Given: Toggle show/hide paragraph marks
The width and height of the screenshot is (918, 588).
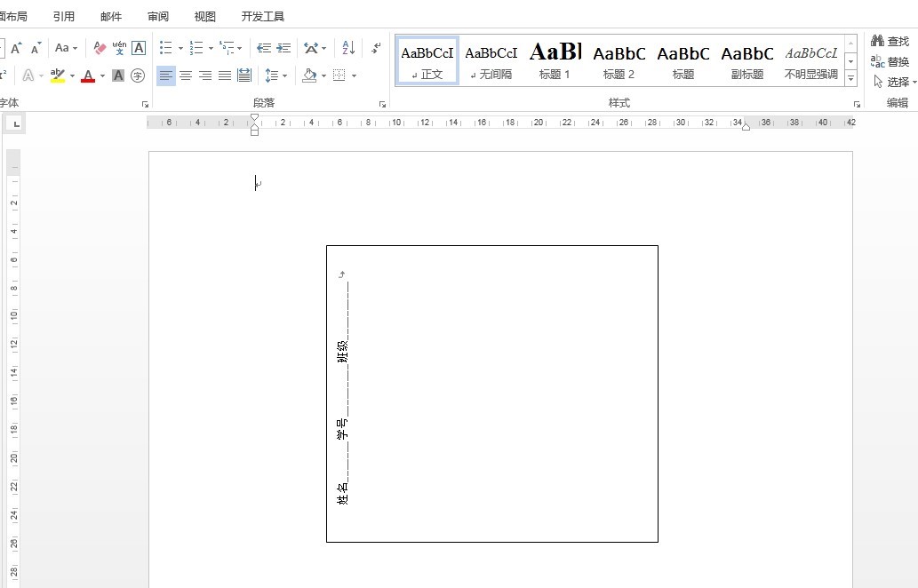Looking at the screenshot, I should tap(376, 48).
